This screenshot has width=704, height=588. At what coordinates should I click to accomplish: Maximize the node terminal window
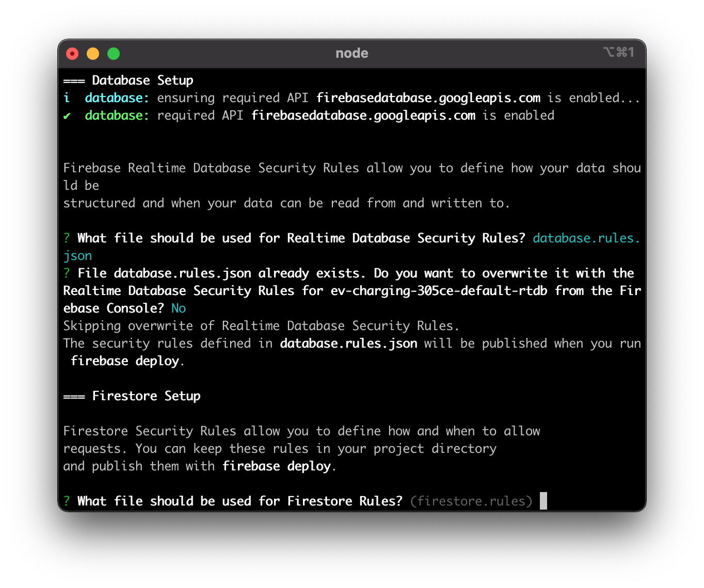[114, 54]
